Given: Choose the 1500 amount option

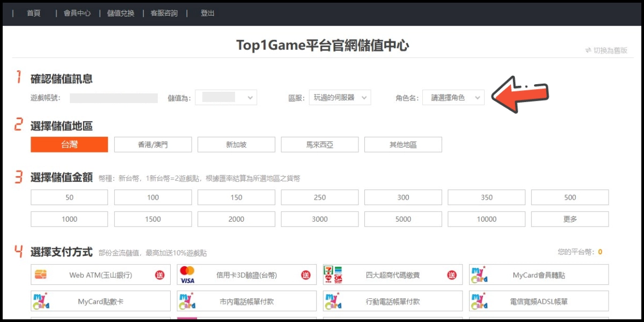Looking at the screenshot, I should (153, 219).
